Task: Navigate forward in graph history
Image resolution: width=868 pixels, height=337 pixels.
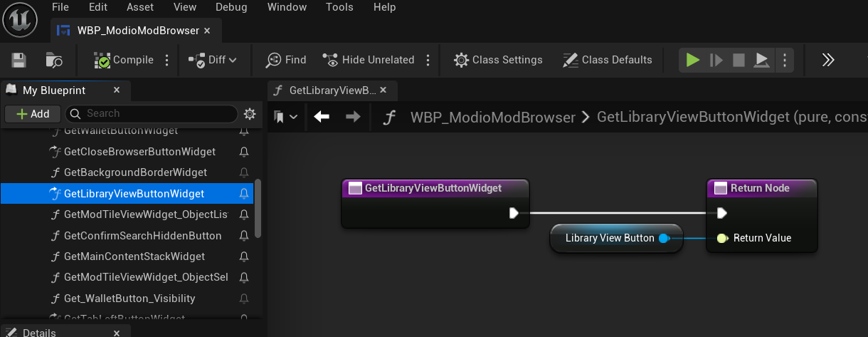Action: pyautogui.click(x=353, y=116)
